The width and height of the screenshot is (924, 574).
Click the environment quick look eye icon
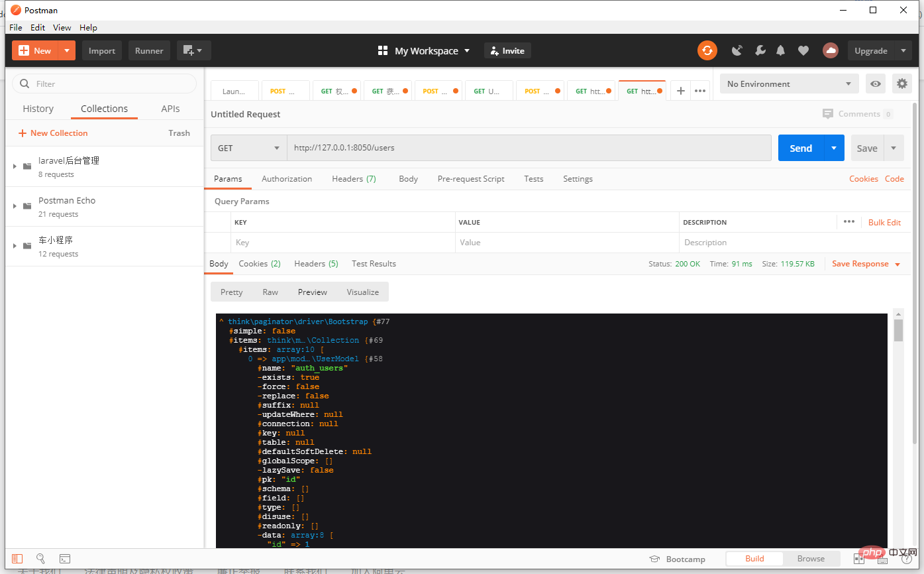pyautogui.click(x=876, y=84)
